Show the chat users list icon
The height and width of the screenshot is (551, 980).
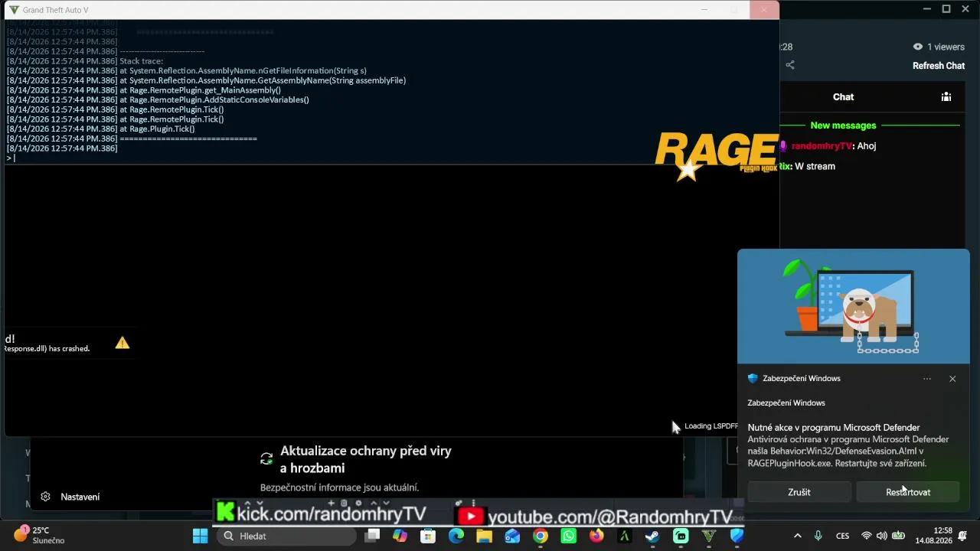click(946, 97)
